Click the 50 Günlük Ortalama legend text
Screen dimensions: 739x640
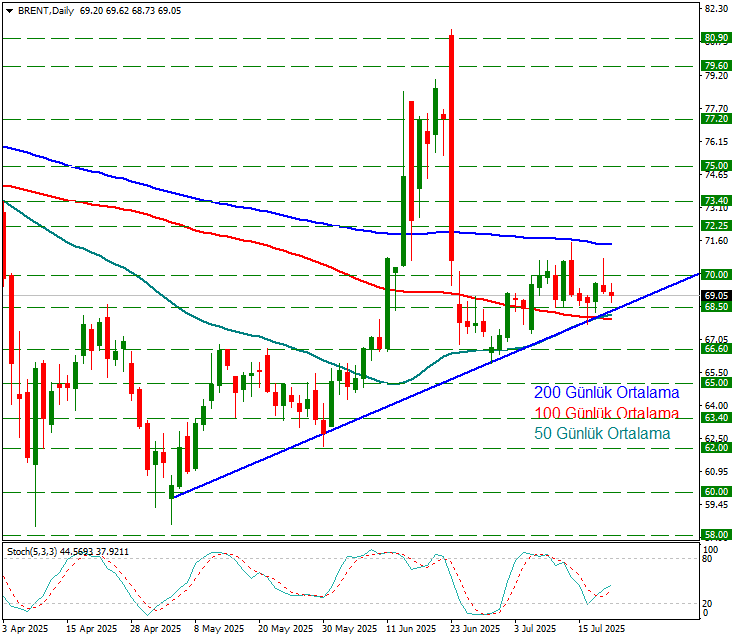pyautogui.click(x=602, y=433)
